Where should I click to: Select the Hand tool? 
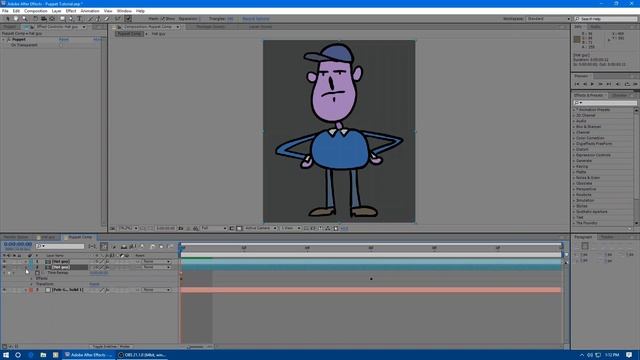(x=16, y=19)
